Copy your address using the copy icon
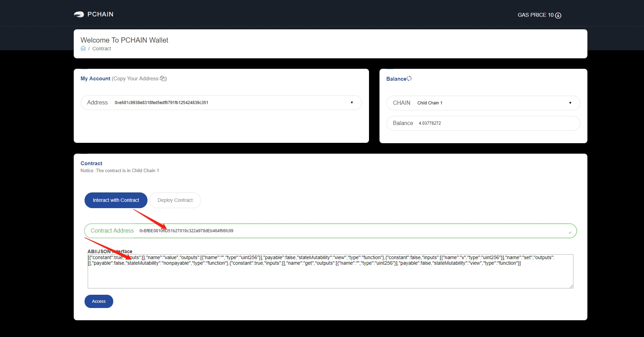 [163, 79]
